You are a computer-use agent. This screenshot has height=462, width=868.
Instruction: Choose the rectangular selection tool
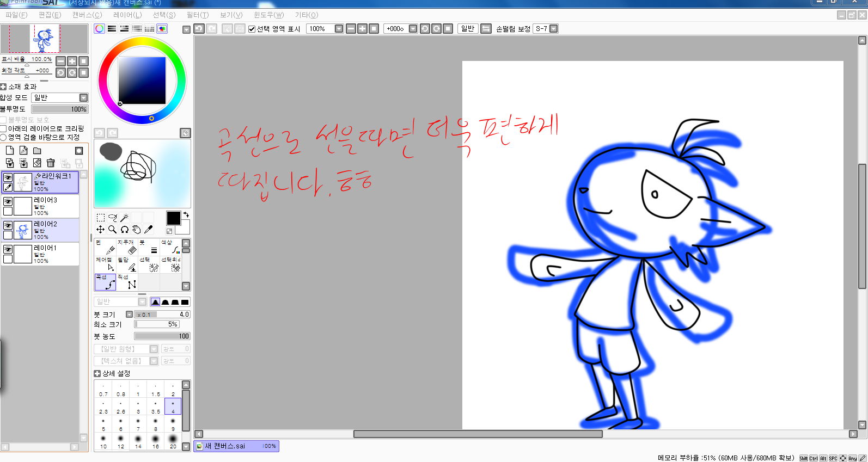(x=101, y=218)
